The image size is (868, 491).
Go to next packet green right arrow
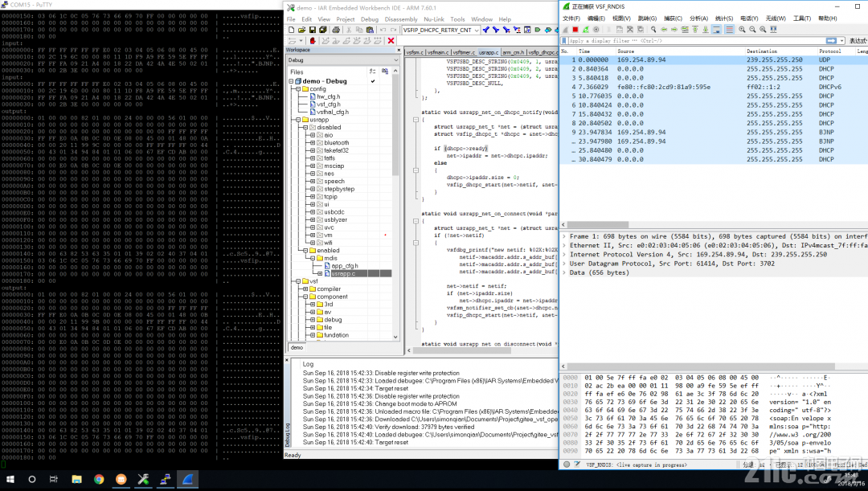[x=674, y=30]
